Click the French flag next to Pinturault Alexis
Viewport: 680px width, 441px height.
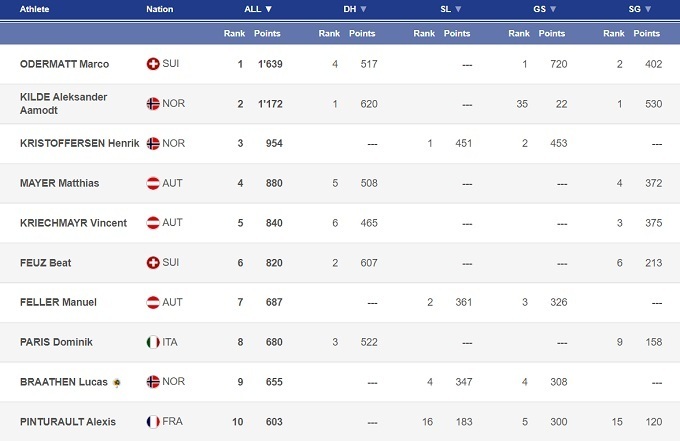(153, 422)
